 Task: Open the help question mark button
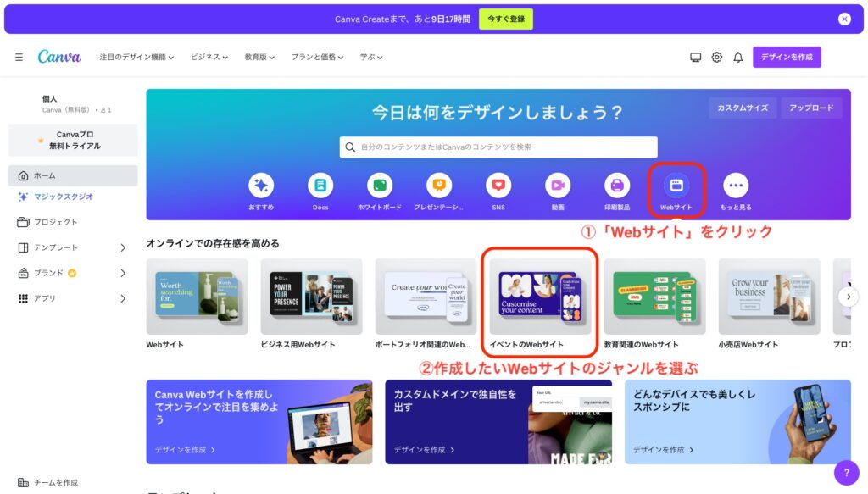(847, 473)
